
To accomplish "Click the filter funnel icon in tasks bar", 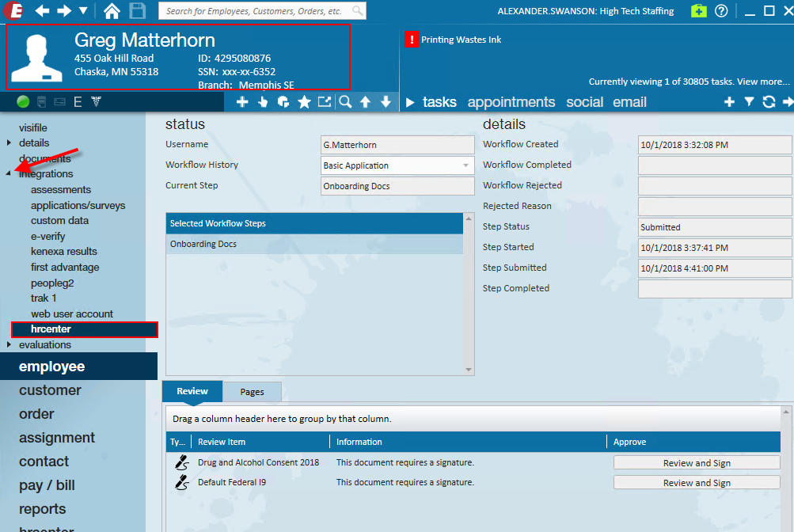I will point(749,102).
